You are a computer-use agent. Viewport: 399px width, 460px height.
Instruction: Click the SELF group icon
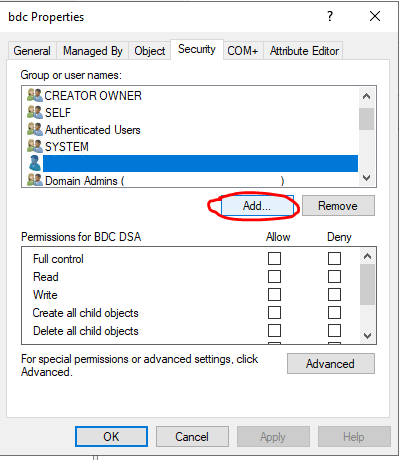pos(35,112)
